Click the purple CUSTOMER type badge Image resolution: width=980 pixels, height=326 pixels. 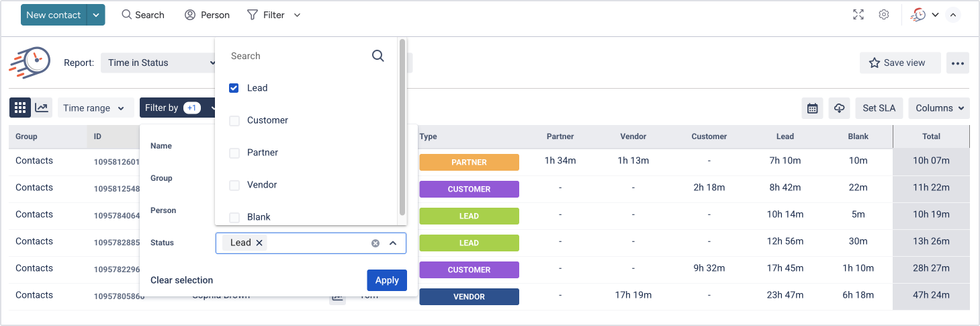(469, 189)
